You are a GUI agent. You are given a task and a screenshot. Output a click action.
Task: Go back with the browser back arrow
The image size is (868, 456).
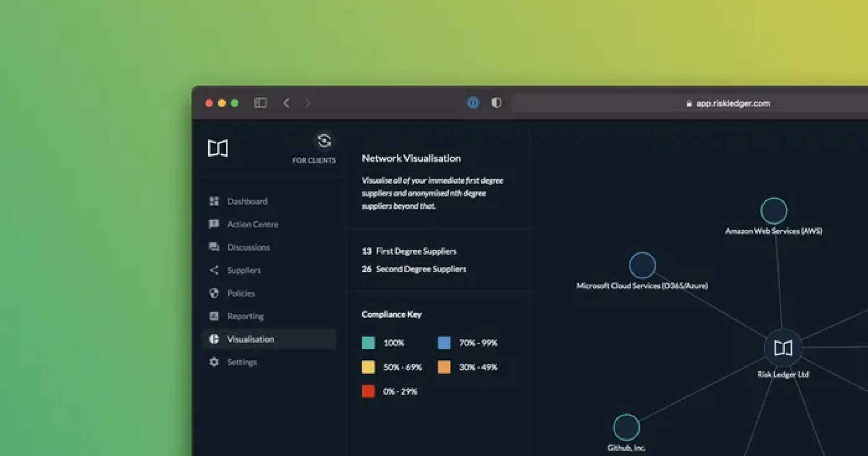(286, 103)
